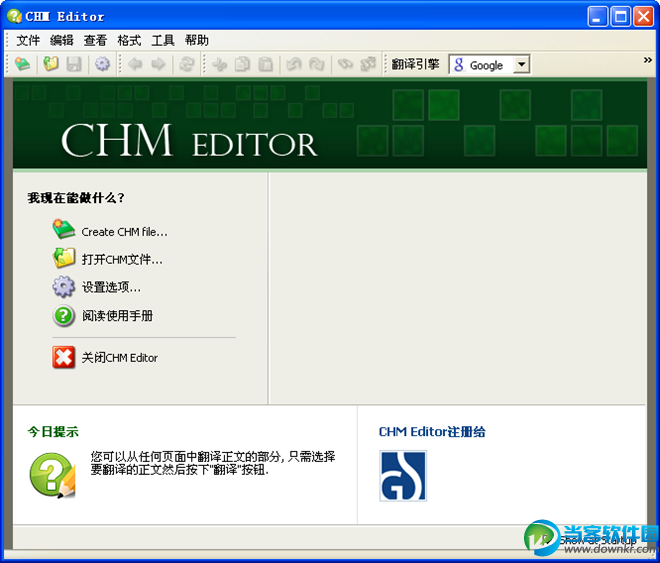Click the blue registered company logo
Image resolution: width=660 pixels, height=563 pixels.
(x=403, y=475)
